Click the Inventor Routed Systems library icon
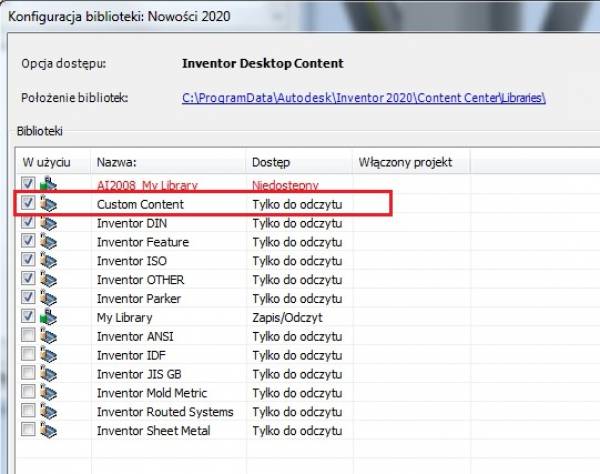 49,411
